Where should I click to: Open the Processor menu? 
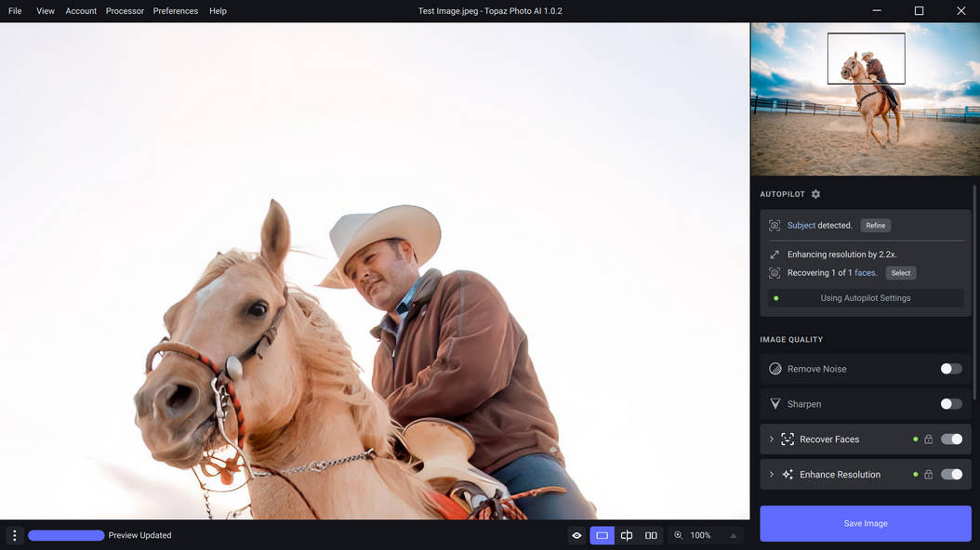tap(125, 11)
